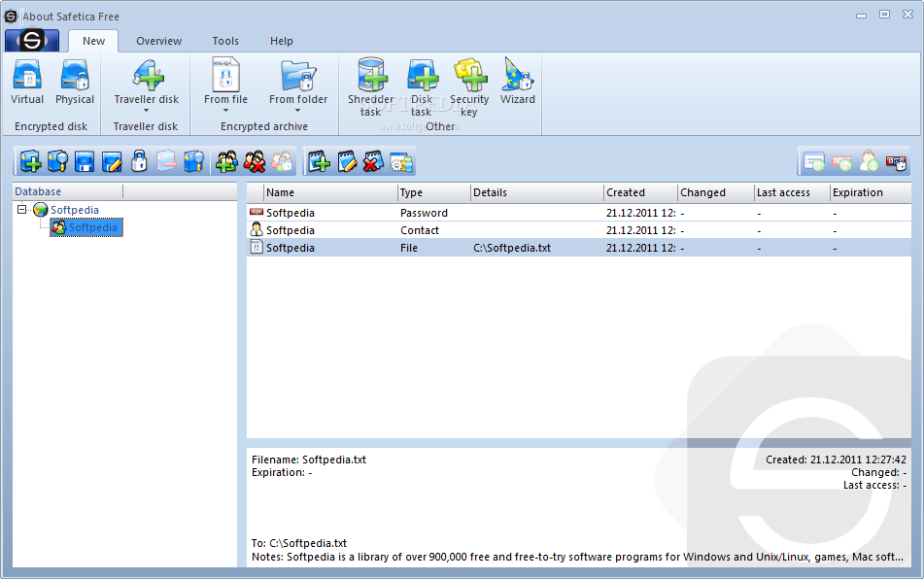924x579 pixels.
Task: Click the delete record notepad icon
Action: [x=374, y=161]
